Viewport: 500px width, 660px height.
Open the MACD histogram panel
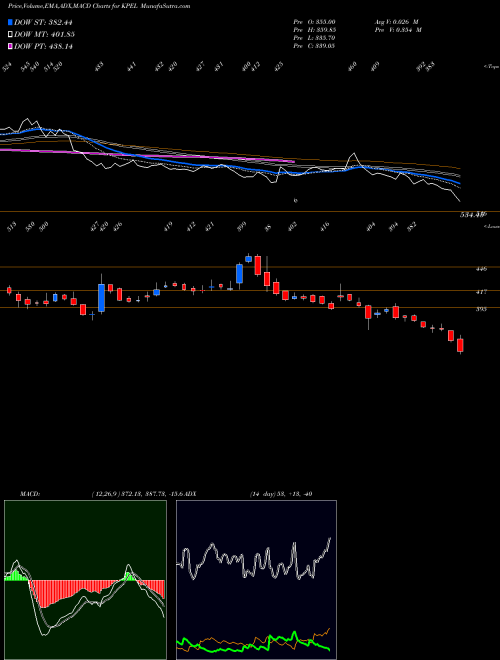pos(85,580)
